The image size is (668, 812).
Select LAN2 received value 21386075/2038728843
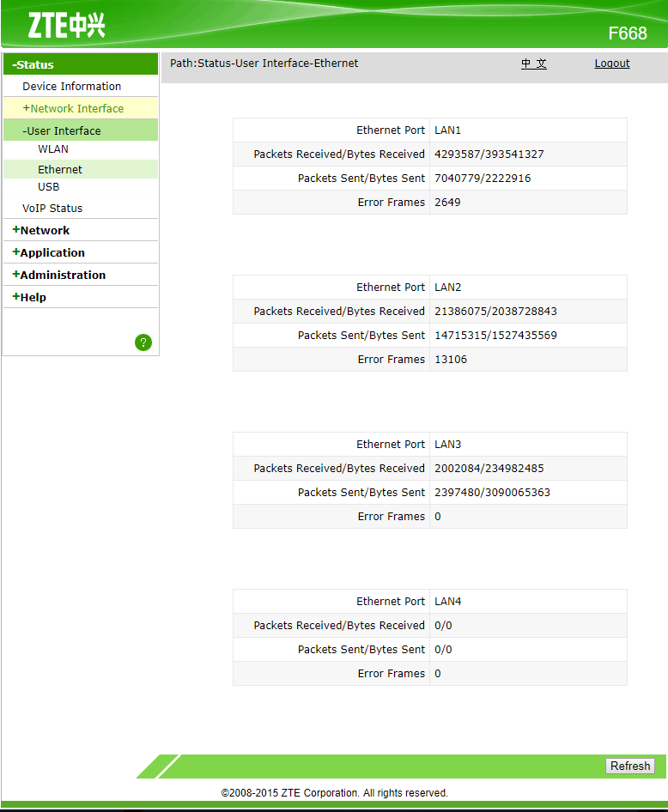(495, 312)
